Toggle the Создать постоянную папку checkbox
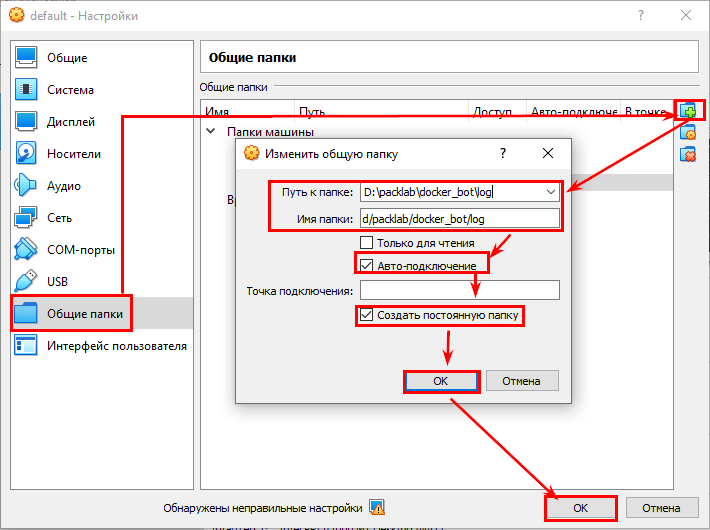 (x=366, y=314)
